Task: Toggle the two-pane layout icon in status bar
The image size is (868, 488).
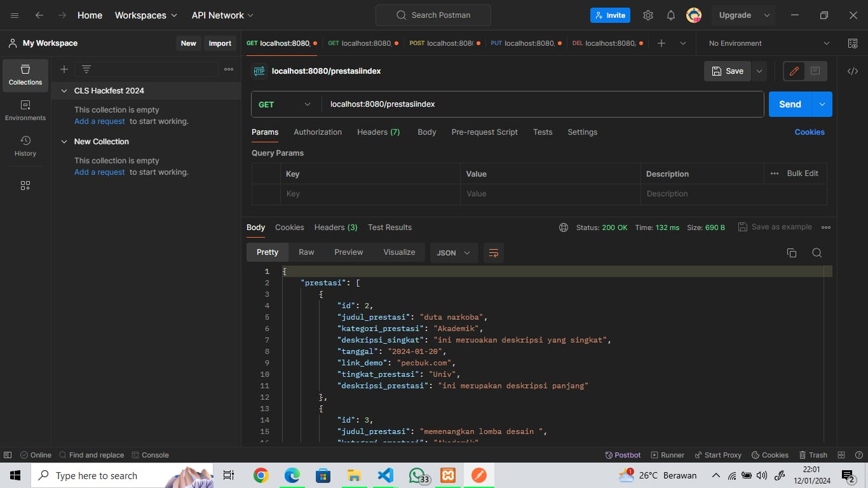Action: tap(841, 455)
